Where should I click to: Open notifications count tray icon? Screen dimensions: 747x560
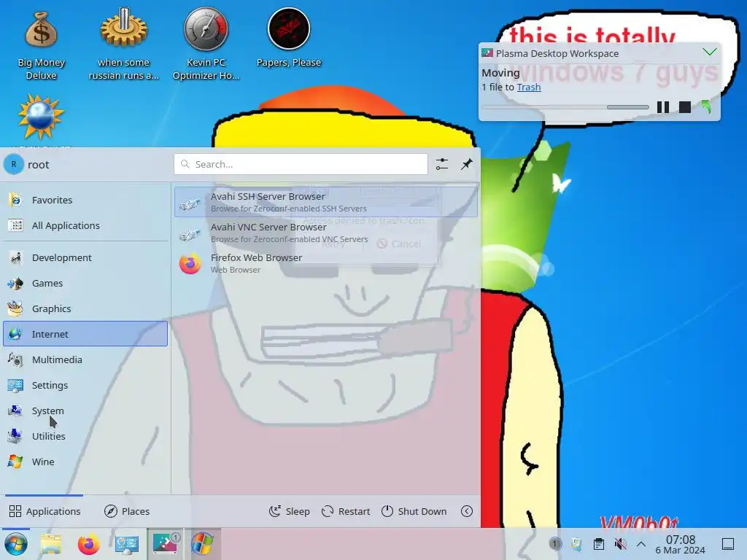pos(554,544)
